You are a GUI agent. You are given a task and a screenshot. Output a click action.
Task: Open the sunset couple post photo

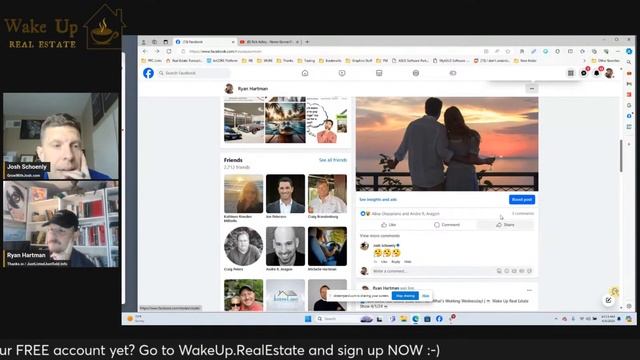click(x=447, y=144)
